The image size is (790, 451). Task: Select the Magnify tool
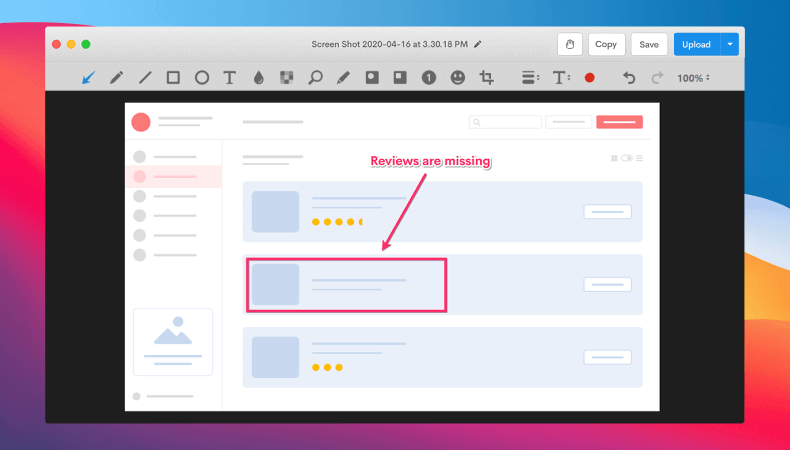point(315,77)
